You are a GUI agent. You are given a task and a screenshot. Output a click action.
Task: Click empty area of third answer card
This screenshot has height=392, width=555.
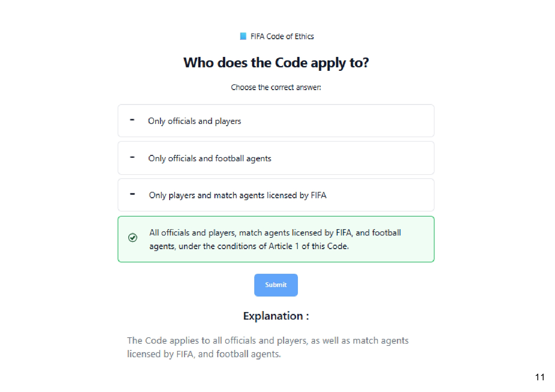pos(379,195)
